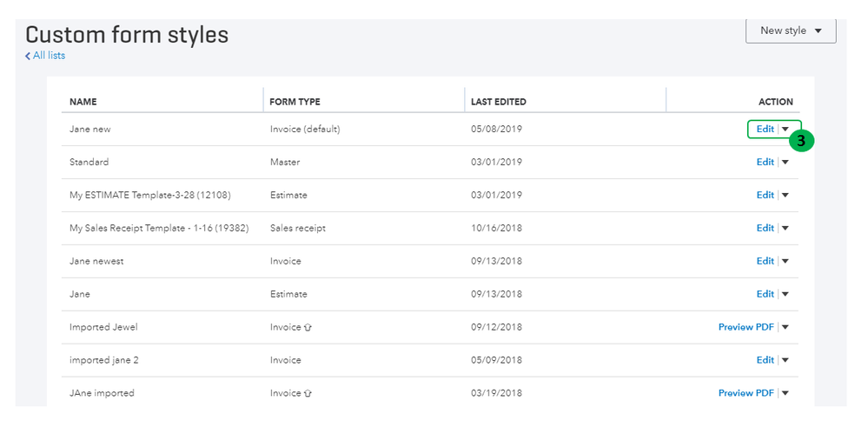This screenshot has width=868, height=441.
Task: Preview PDF for JAne imported style
Action: tap(745, 393)
